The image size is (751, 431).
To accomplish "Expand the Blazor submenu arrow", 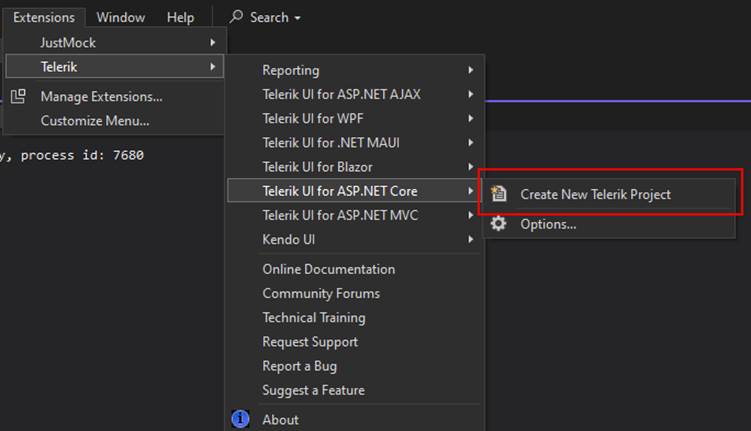I will tap(471, 167).
